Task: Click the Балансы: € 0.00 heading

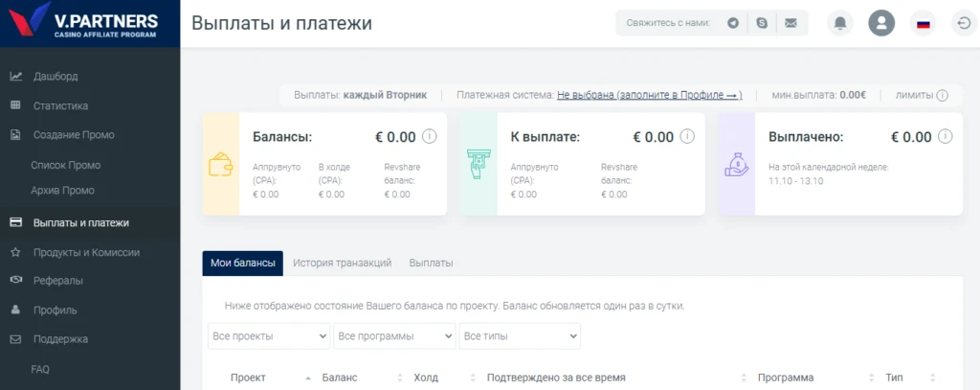Action: click(334, 136)
